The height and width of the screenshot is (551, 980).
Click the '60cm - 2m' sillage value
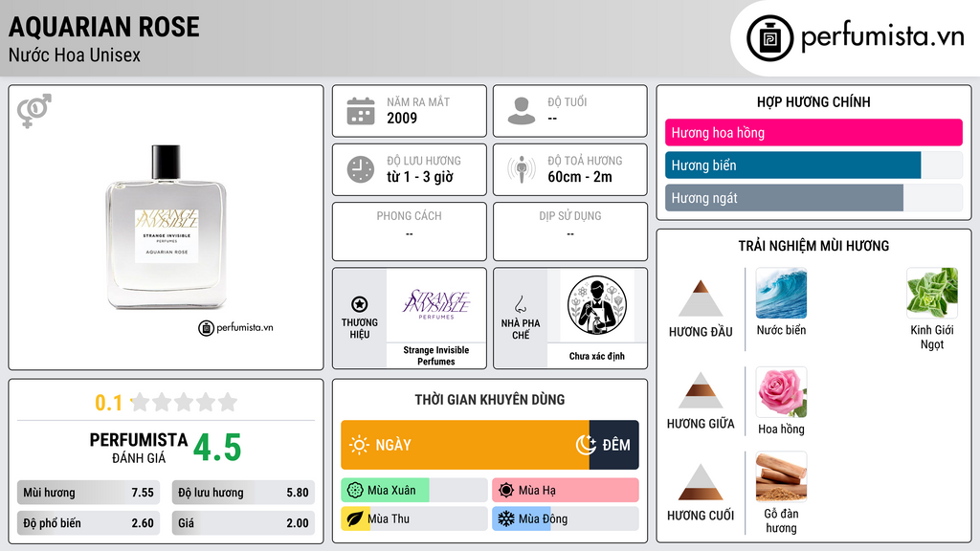click(x=580, y=177)
